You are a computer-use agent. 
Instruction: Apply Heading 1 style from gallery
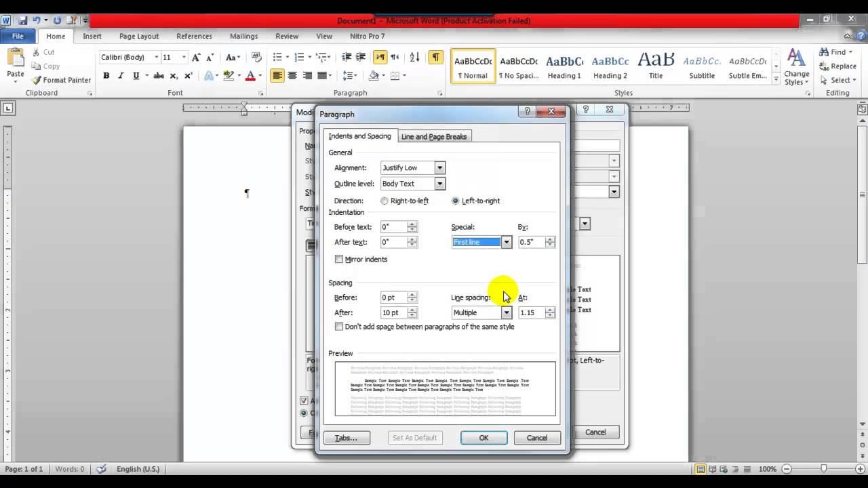click(x=564, y=66)
